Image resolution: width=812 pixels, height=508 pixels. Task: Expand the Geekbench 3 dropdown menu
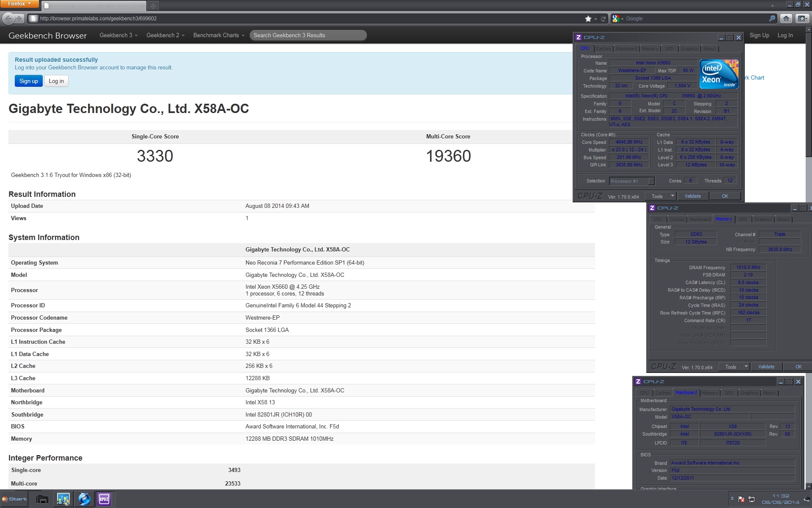[x=118, y=35]
